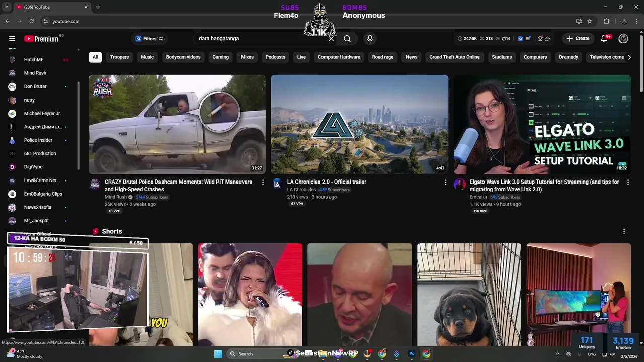Open the list icon next to vidIQ logo
This screenshot has width=644, height=362.
click(528, 38)
